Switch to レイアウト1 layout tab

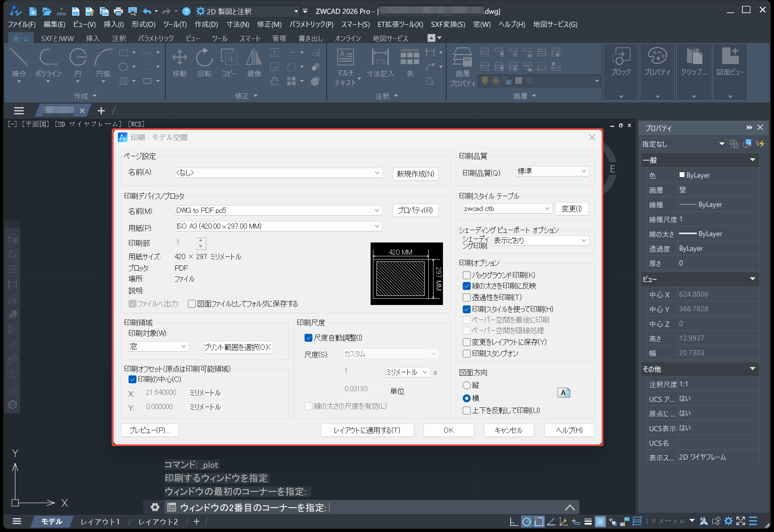(x=100, y=522)
